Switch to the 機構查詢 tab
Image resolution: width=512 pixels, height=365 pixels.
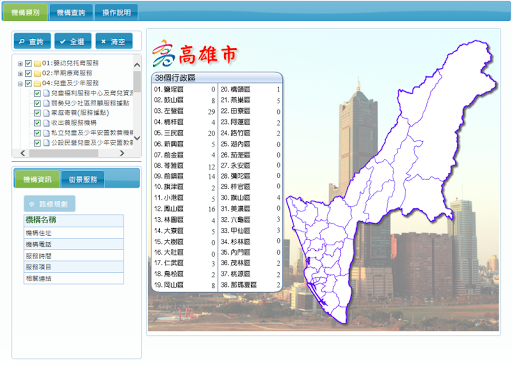(71, 13)
